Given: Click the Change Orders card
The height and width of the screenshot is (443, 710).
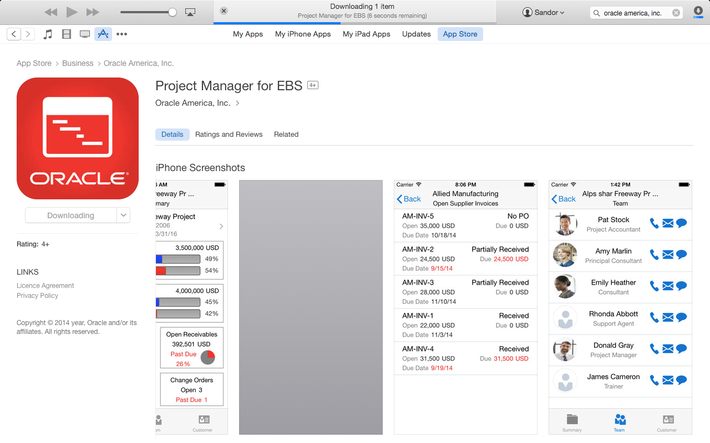Looking at the screenshot, I should 192,390.
